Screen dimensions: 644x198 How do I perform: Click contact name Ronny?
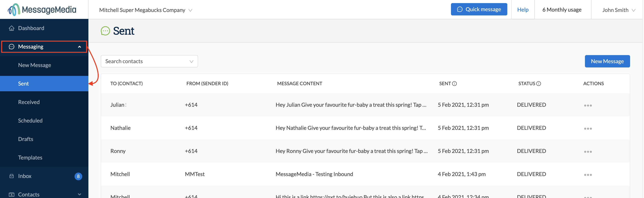pyautogui.click(x=118, y=151)
